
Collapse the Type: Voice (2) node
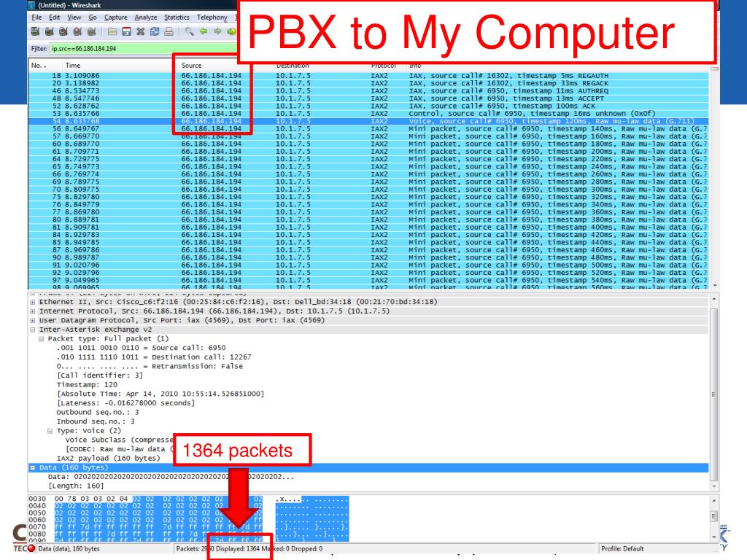pyautogui.click(x=50, y=431)
